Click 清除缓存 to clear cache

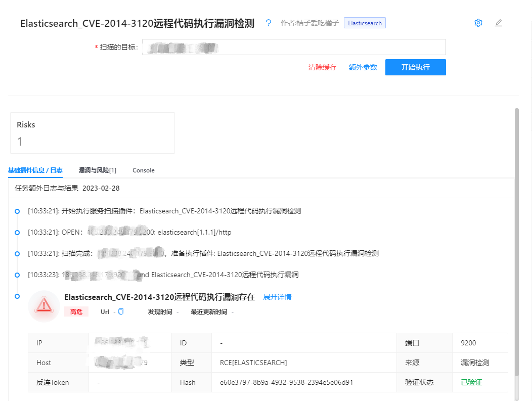[322, 67]
